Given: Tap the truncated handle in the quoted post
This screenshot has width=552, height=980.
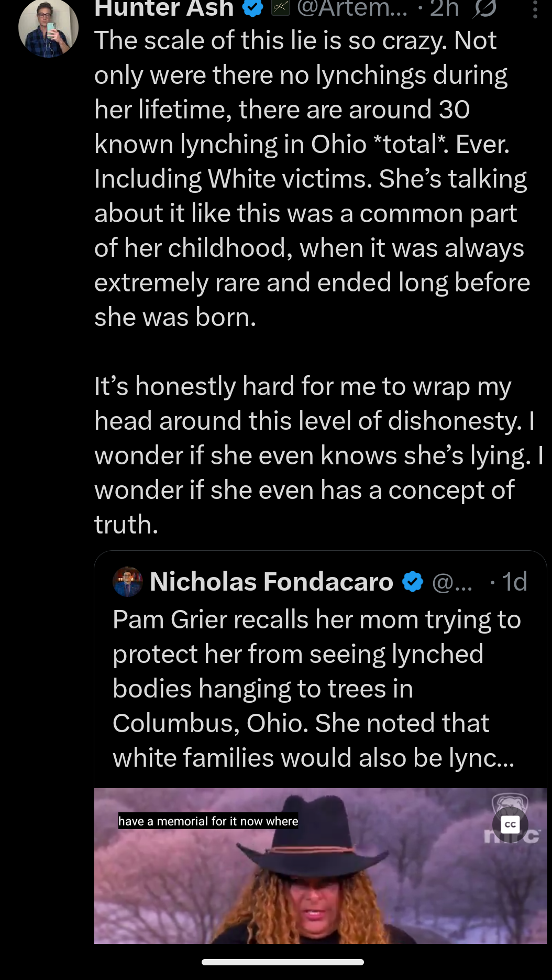Looking at the screenshot, I should tap(452, 582).
